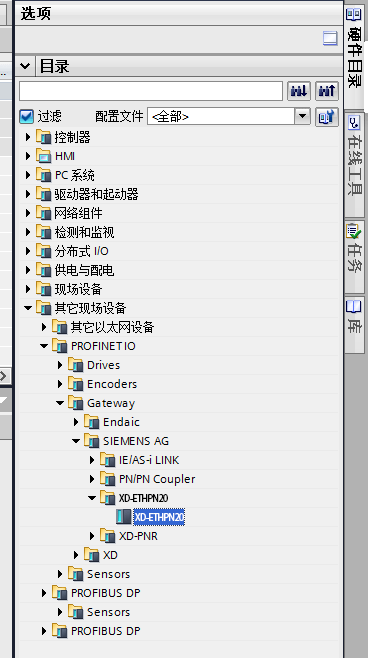This screenshot has height=658, width=368.
Task: Open the 配置文件 <全部> dropdown
Action: coord(229,116)
